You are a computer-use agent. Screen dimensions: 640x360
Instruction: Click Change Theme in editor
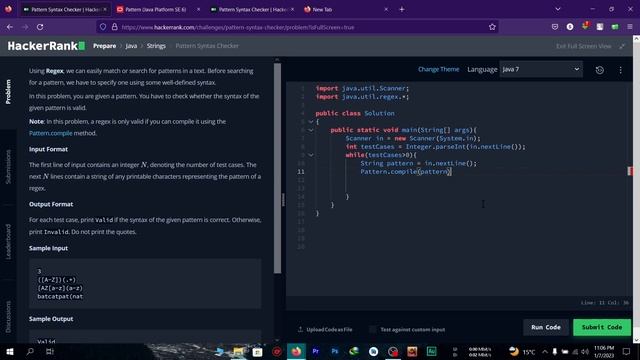(438, 69)
